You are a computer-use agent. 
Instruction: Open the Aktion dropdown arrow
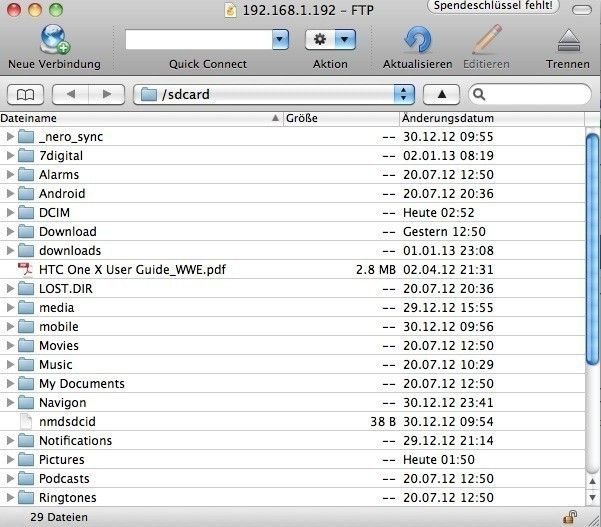pyautogui.click(x=345, y=39)
